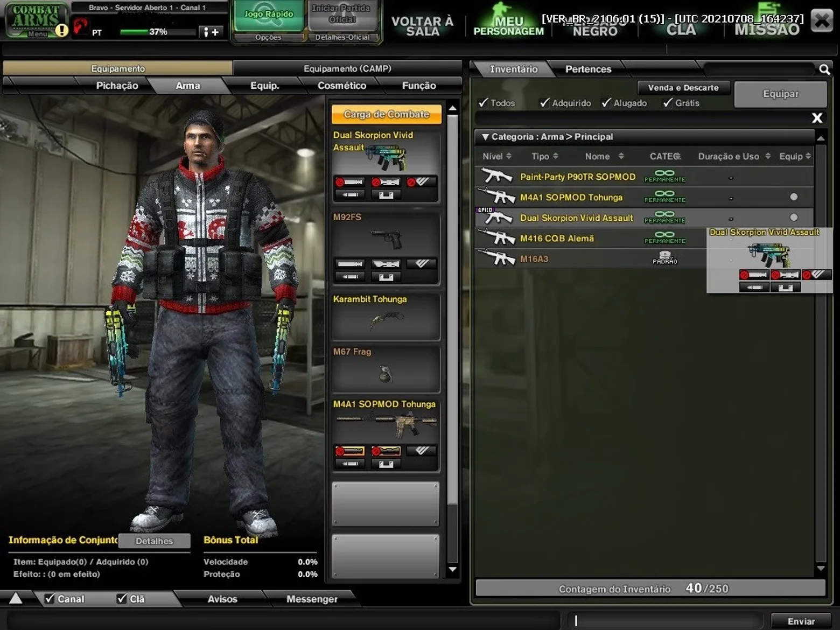This screenshot has width=840, height=630.
Task: Select the Karambit Tohunga knife slot
Action: coord(386,317)
